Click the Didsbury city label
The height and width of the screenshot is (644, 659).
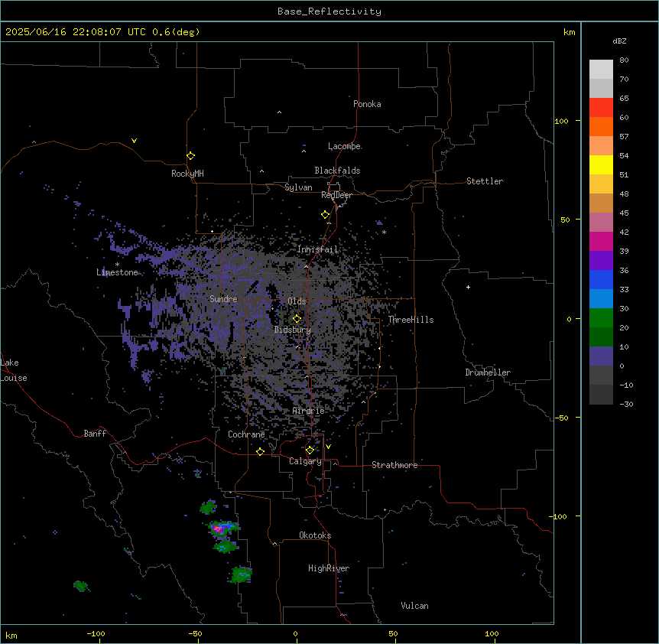tap(293, 330)
